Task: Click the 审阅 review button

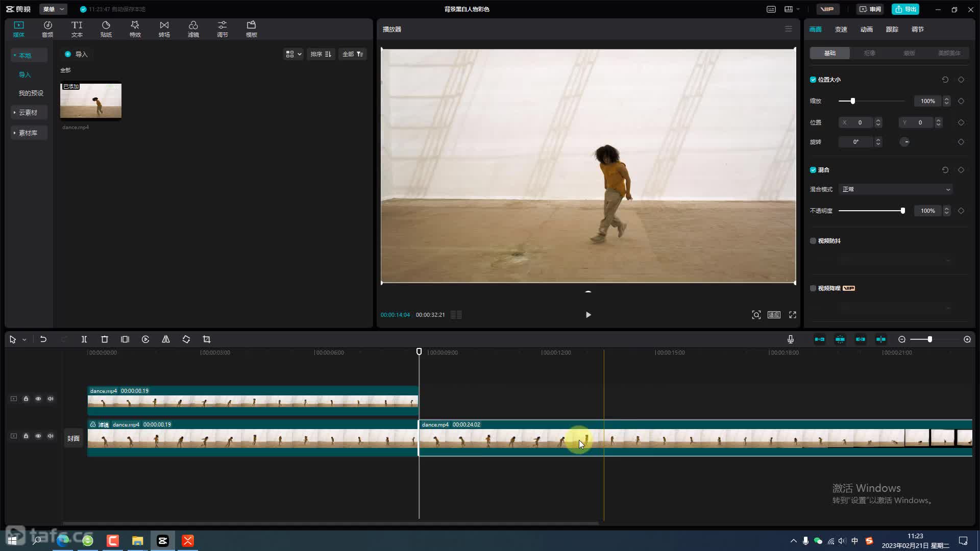Action: [870, 9]
